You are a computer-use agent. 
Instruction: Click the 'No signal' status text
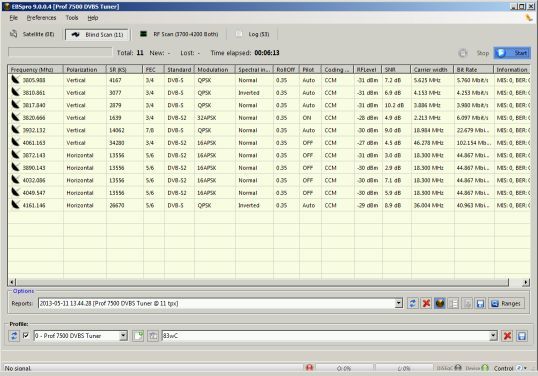click(x=18, y=368)
